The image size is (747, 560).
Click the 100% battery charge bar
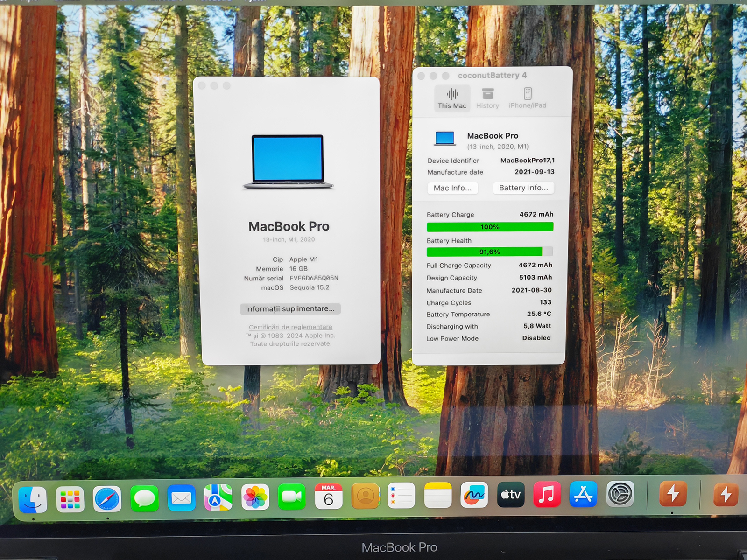[490, 227]
